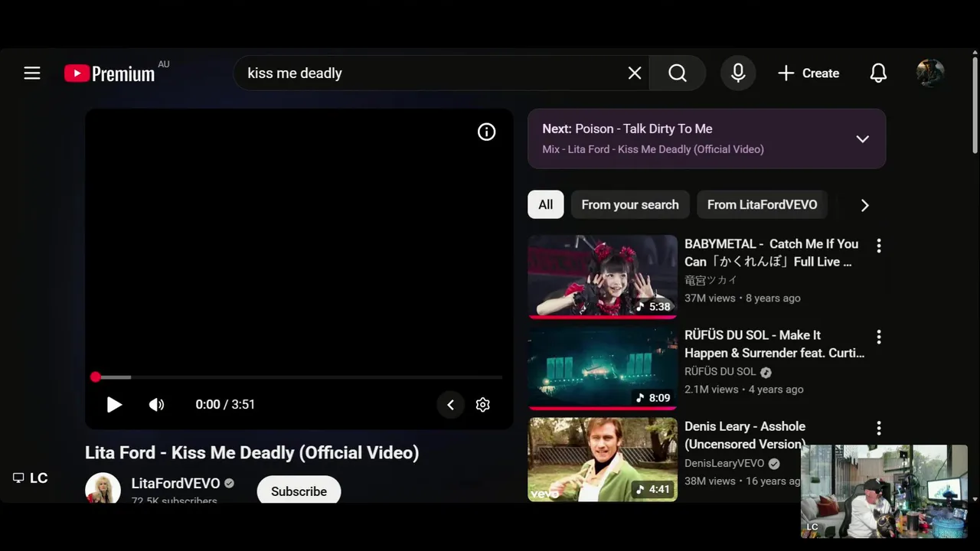Open LitaFordVEVO channel avatar
The height and width of the screenshot is (551, 980).
103,488
